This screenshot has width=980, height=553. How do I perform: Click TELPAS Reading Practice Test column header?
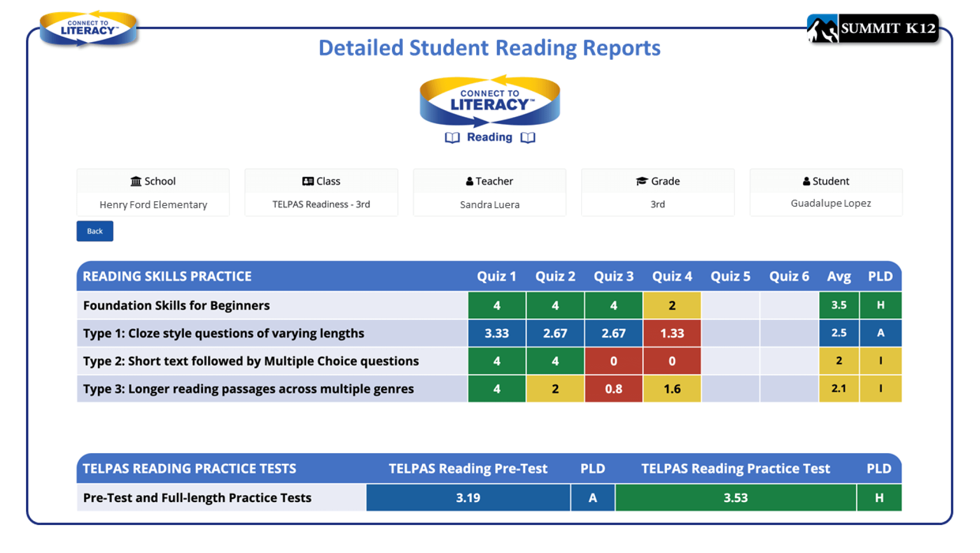[735, 469]
